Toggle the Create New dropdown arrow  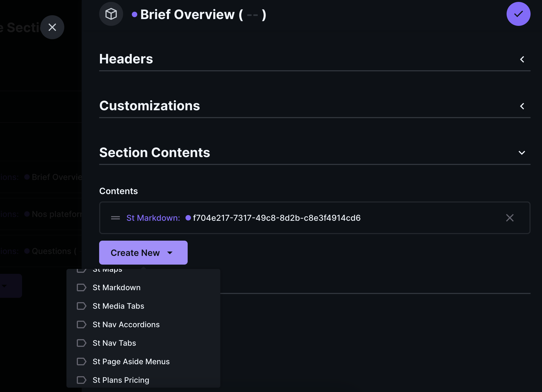point(170,252)
